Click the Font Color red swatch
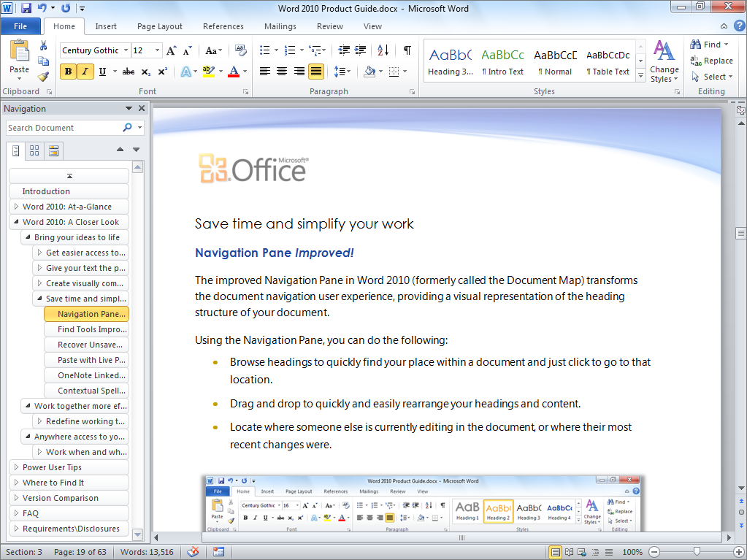This screenshot has width=747, height=560. click(x=234, y=72)
